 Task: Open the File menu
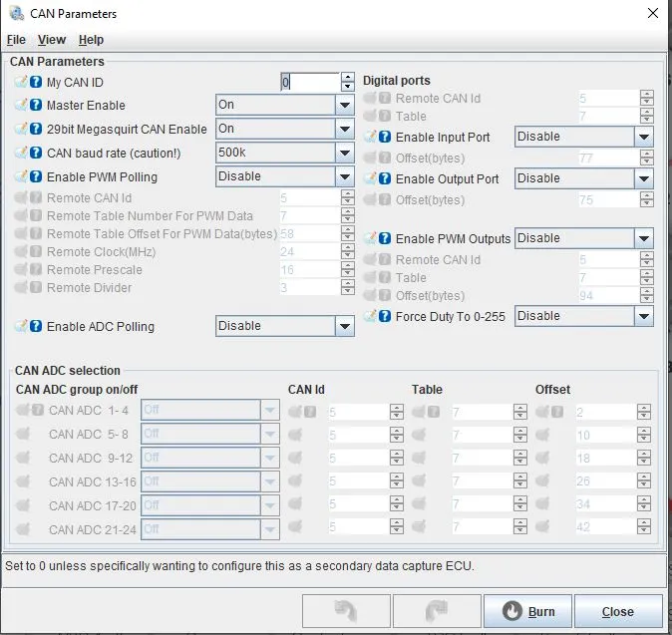(16, 40)
